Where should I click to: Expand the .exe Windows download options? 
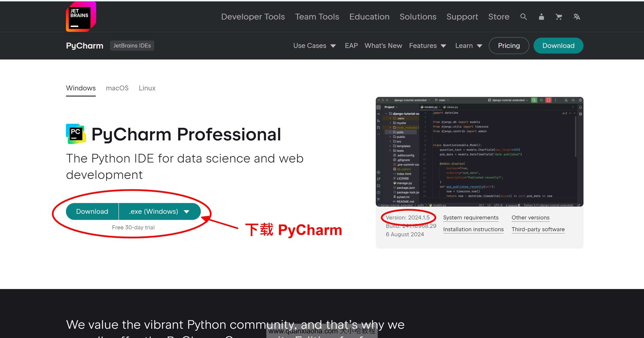click(187, 211)
